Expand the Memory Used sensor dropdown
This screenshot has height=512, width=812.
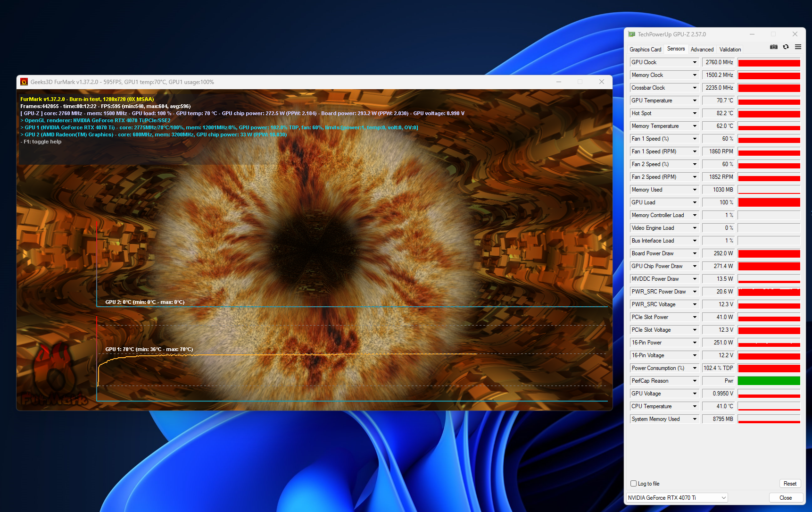point(695,190)
